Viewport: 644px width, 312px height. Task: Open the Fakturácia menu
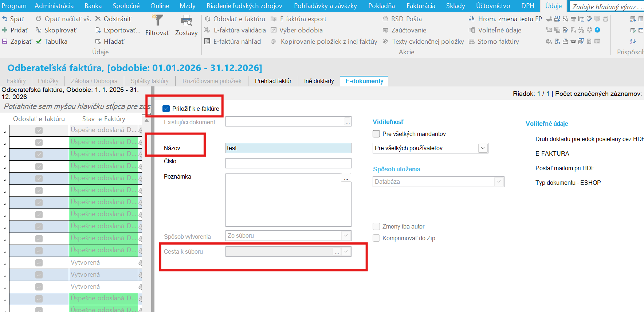(421, 6)
